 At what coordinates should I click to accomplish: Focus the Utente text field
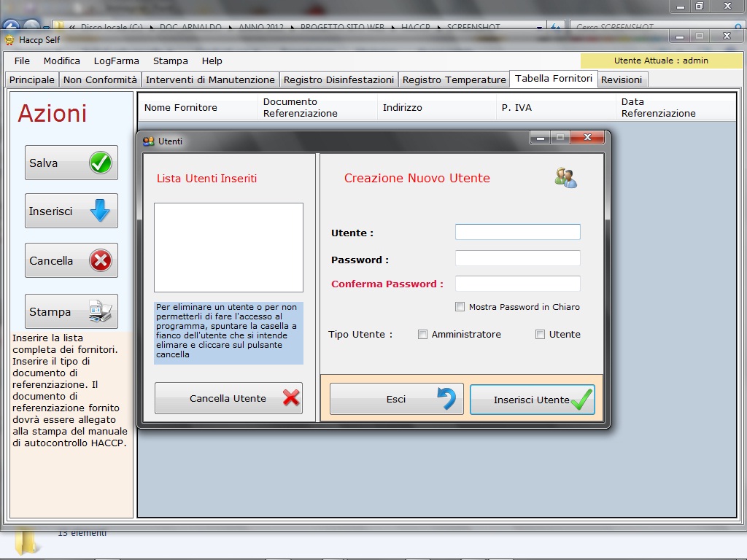pyautogui.click(x=517, y=232)
